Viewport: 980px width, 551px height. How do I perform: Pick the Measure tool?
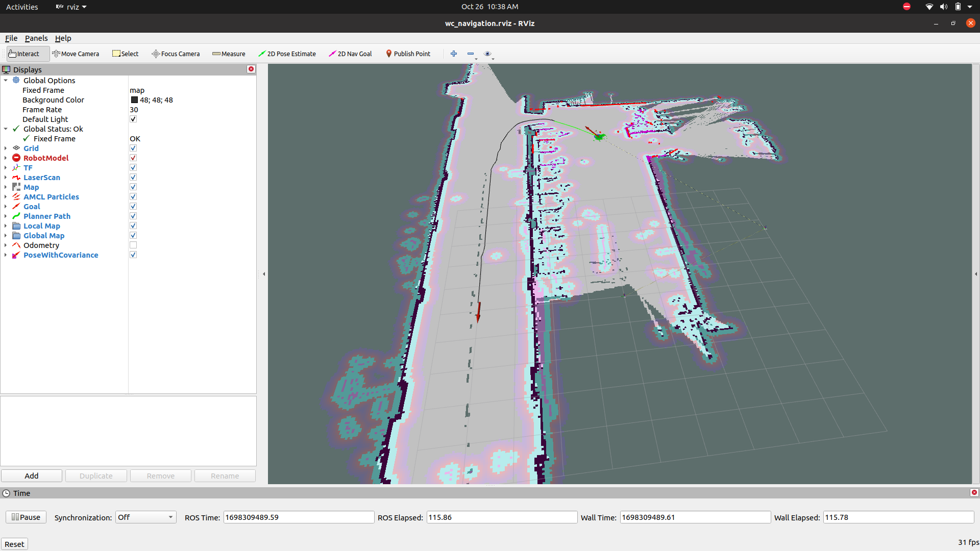click(x=229, y=54)
